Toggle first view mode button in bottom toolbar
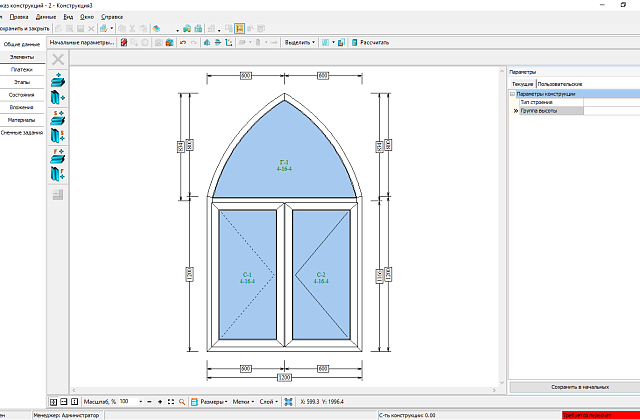This screenshot has width=640, height=420. pos(53,402)
